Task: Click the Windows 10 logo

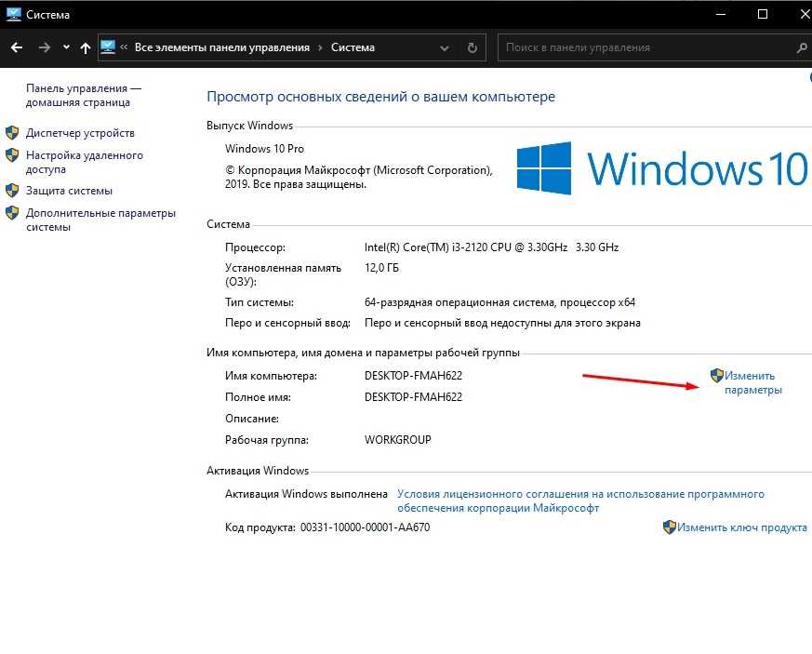Action: click(662, 168)
